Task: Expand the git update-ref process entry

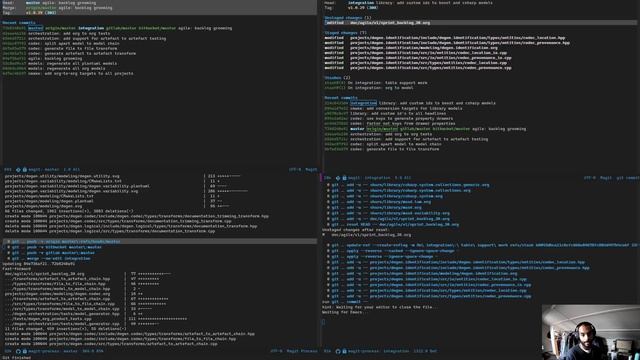Action: [x=482, y=245]
